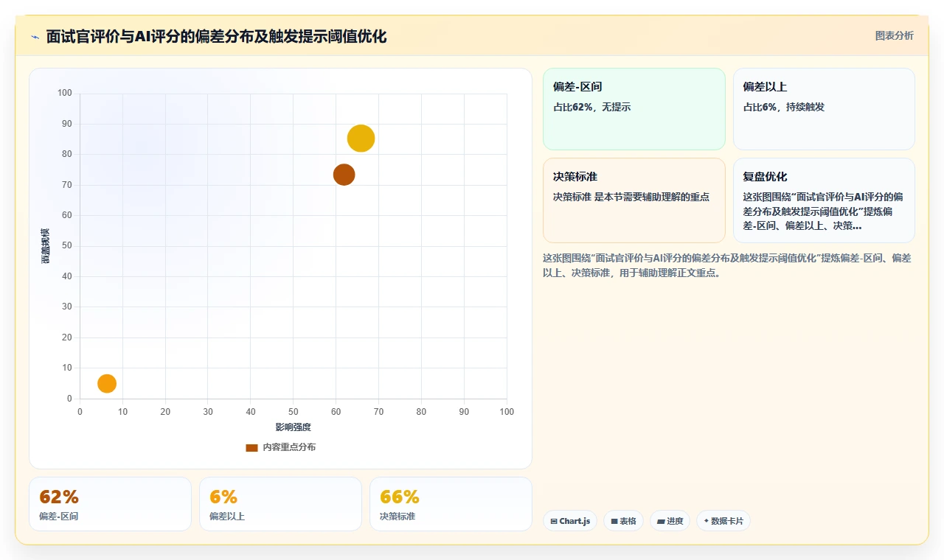
Task: Click the main title heading text
Action: click(216, 36)
